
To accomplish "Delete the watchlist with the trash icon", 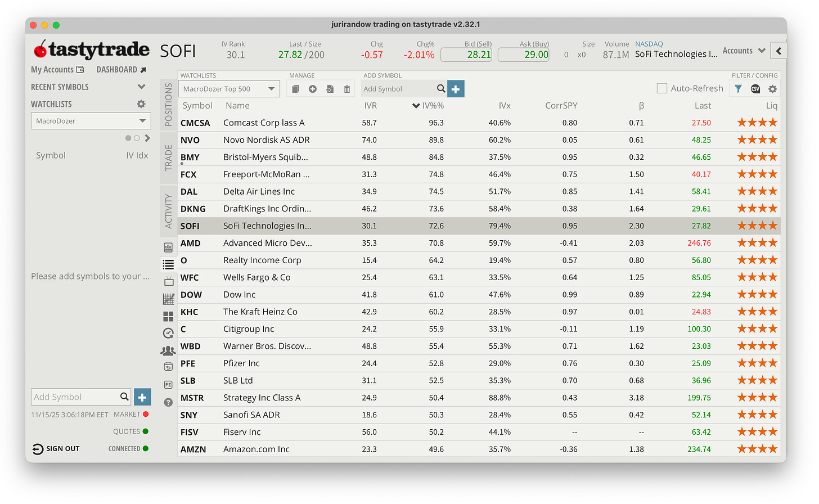I will [x=347, y=89].
